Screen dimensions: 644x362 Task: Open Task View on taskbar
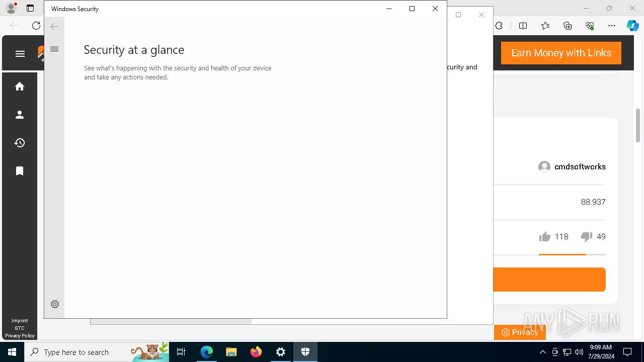pyautogui.click(x=181, y=352)
